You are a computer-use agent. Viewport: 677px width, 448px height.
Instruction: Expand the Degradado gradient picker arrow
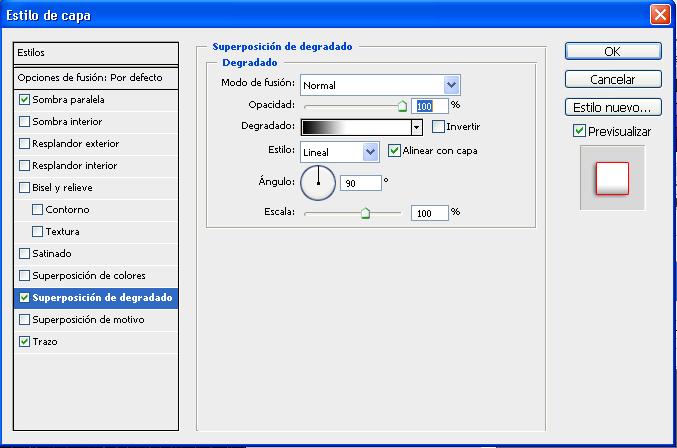point(416,128)
